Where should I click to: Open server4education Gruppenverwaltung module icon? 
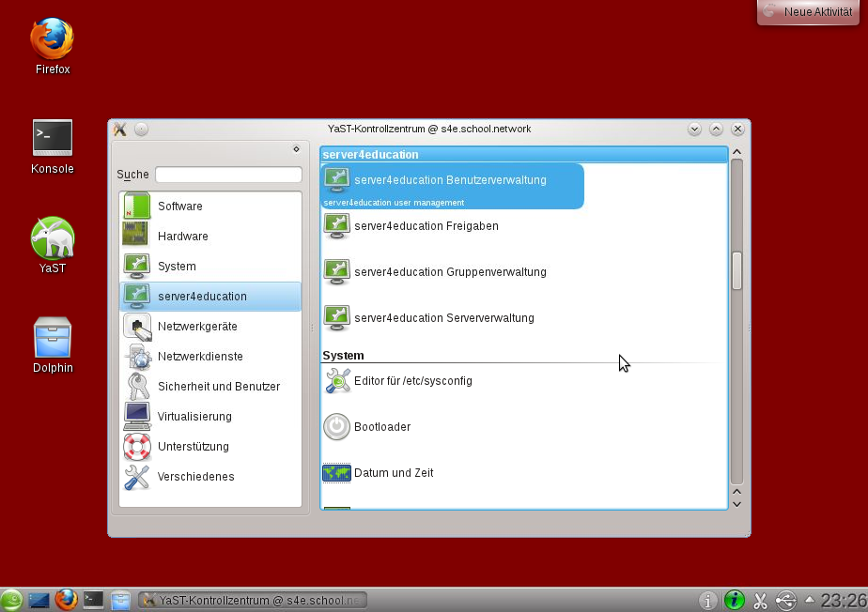336,271
